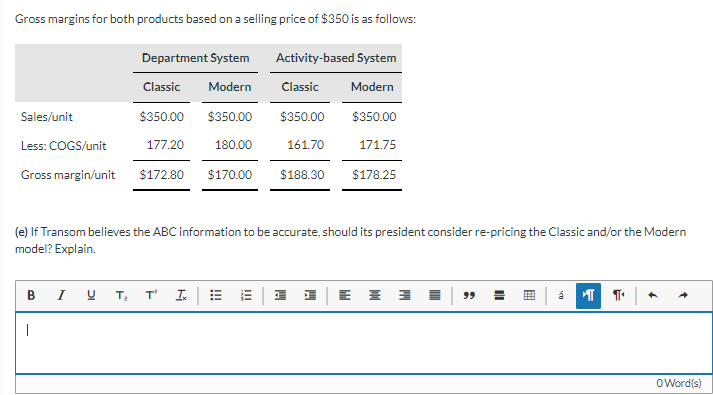Click the question (e) label
Screen dimensions: 713x395
[x=21, y=232]
